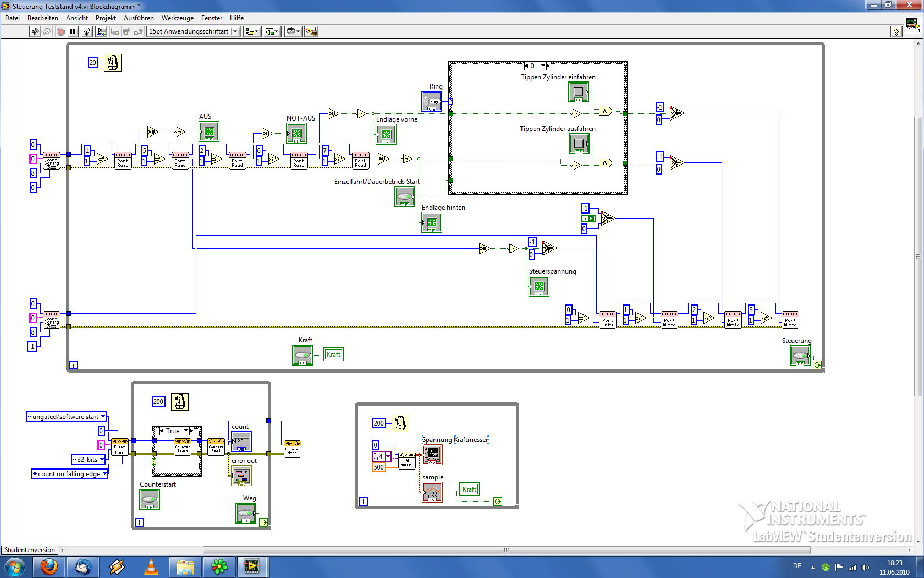The width and height of the screenshot is (924, 578).
Task: Select the Counter Start node
Action: pos(183,446)
